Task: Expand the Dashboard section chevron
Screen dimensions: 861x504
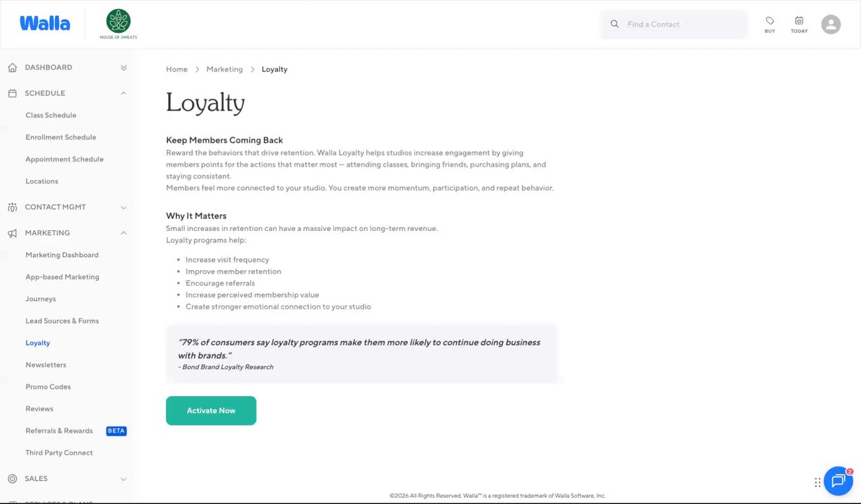Action: [123, 68]
